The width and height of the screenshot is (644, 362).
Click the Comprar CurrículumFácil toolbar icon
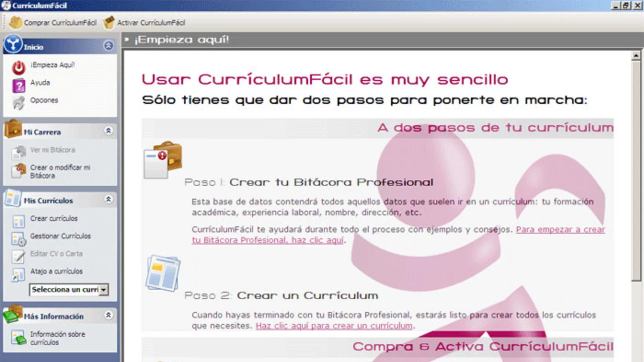tap(16, 22)
